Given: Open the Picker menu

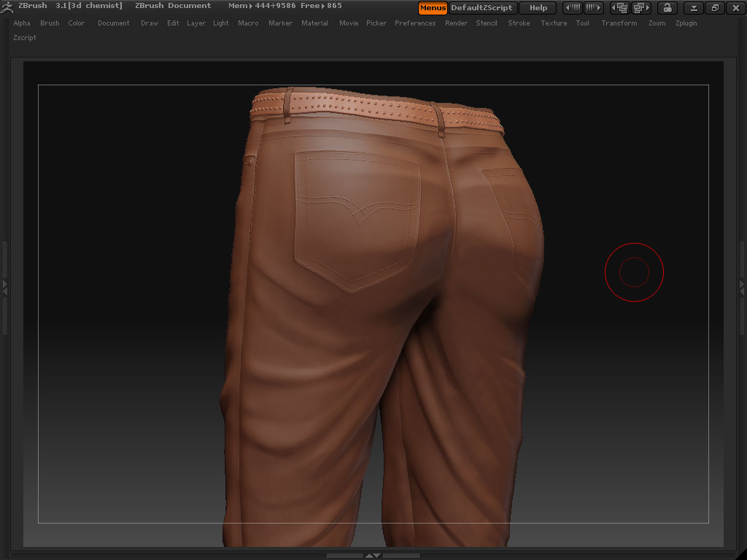Looking at the screenshot, I should [376, 23].
